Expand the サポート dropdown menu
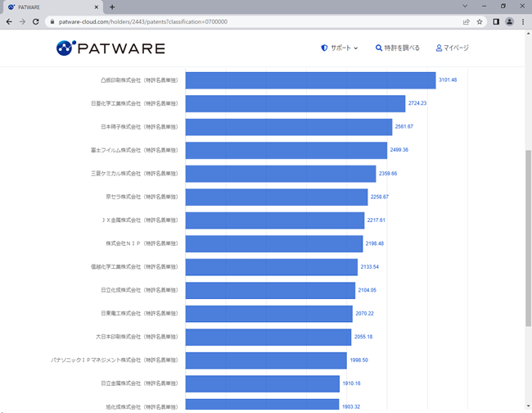Screen dimensions: 532x413 pyautogui.click(x=340, y=48)
